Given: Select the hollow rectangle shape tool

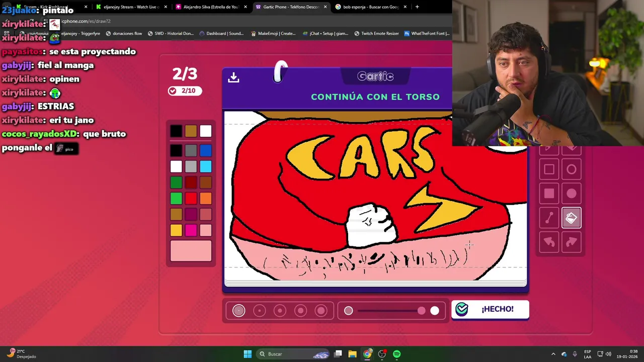Looking at the screenshot, I should point(549,169).
